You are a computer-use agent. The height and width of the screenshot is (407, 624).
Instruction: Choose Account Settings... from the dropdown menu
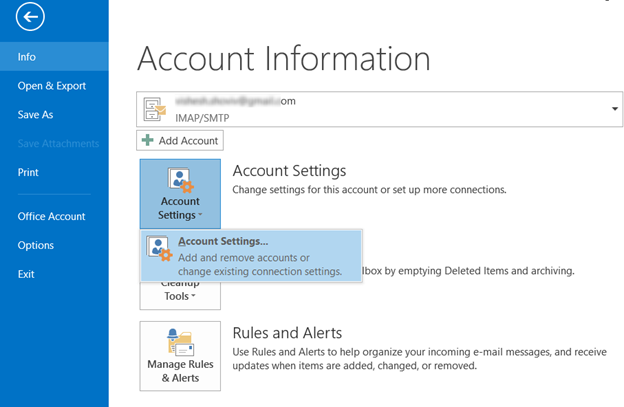point(251,256)
